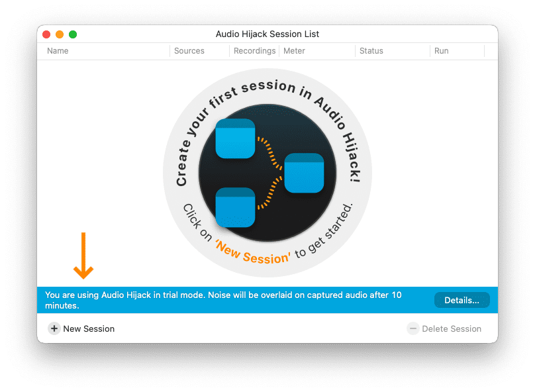Screen dimensions: 535x392
Task: Click the Delete Session minus icon
Action: (413, 328)
